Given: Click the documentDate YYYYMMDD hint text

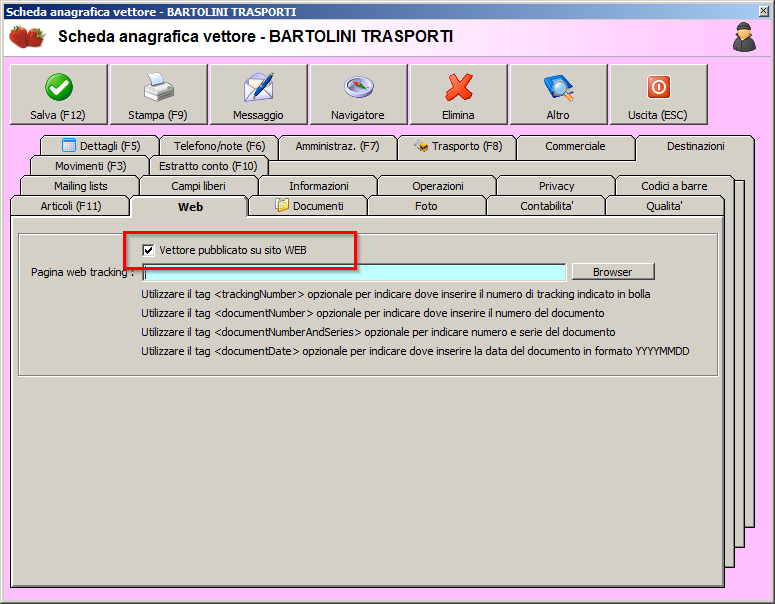Looking at the screenshot, I should click(x=415, y=351).
